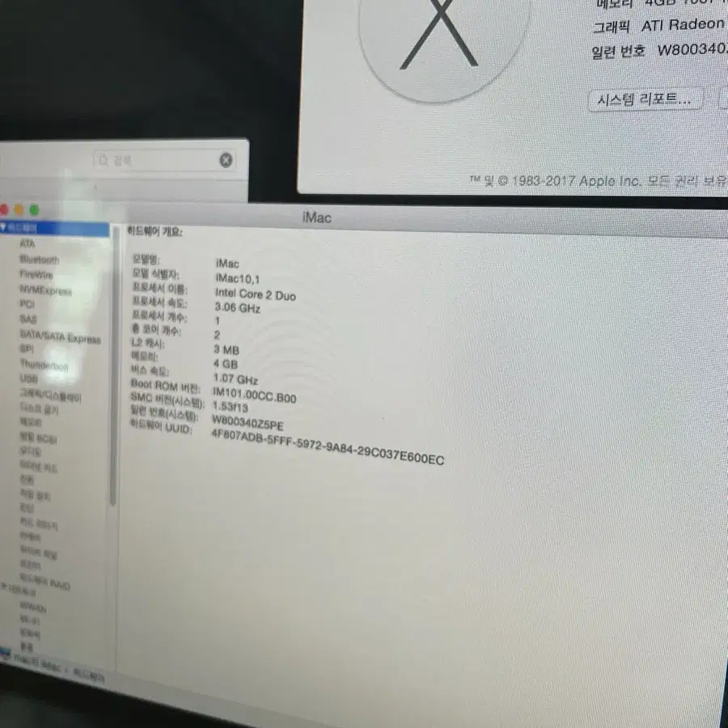Image resolution: width=728 pixels, height=728 pixels.
Task: Zoom the iMac window with the green button
Action: [34, 210]
